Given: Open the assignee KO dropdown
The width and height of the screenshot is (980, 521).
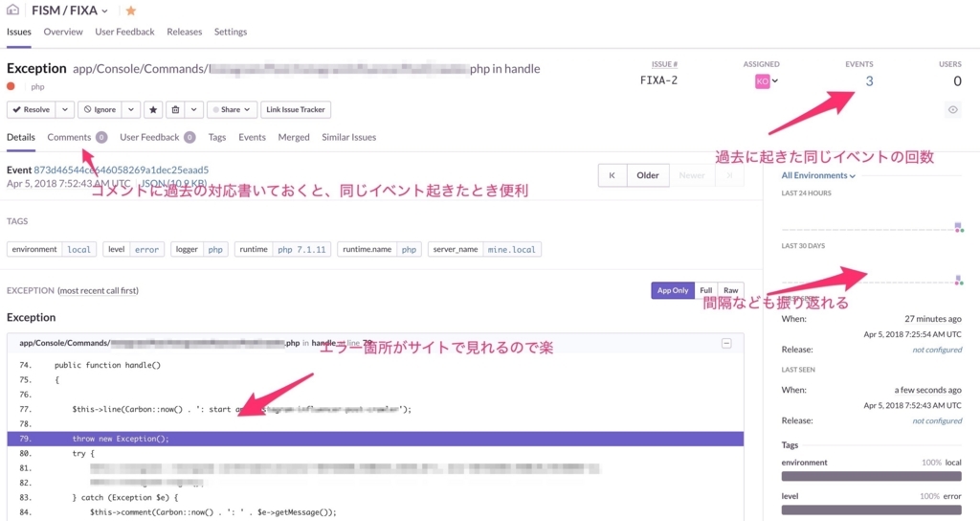Looking at the screenshot, I should click(x=767, y=80).
